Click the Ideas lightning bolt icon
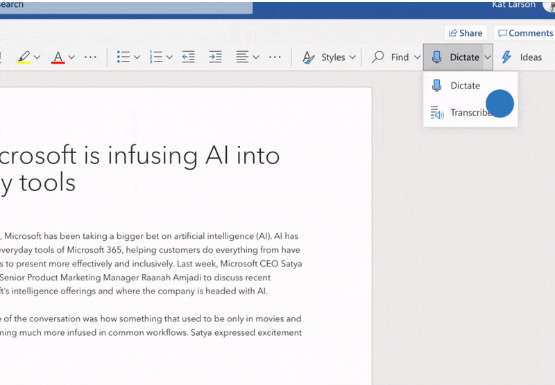This screenshot has height=385, width=555. pyautogui.click(x=507, y=57)
